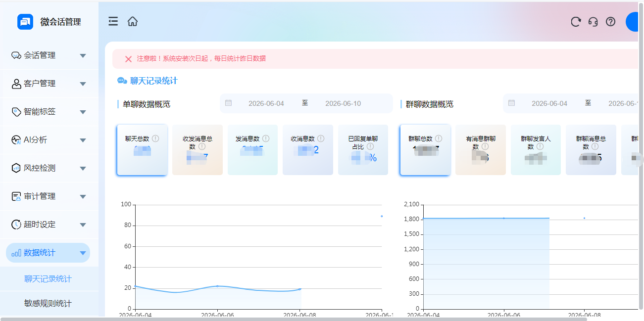Click the 智能标签 tag icon
This screenshot has height=321, width=644.
[16, 112]
